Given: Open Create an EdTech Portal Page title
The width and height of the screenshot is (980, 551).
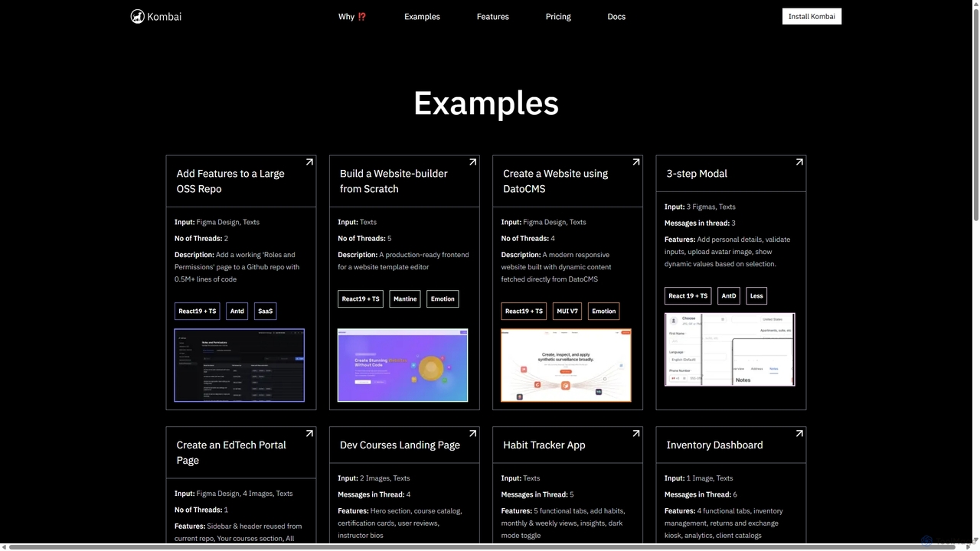Looking at the screenshot, I should [x=231, y=452].
